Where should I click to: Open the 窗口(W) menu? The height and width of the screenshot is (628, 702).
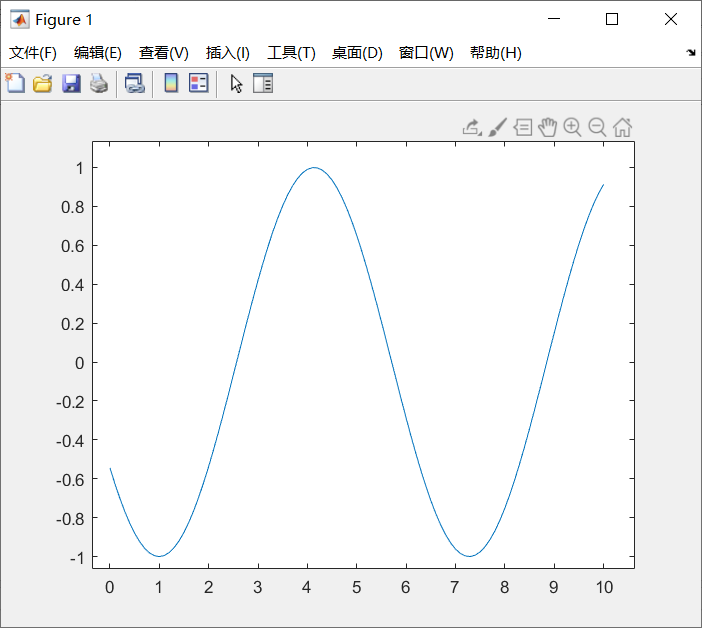coord(426,53)
